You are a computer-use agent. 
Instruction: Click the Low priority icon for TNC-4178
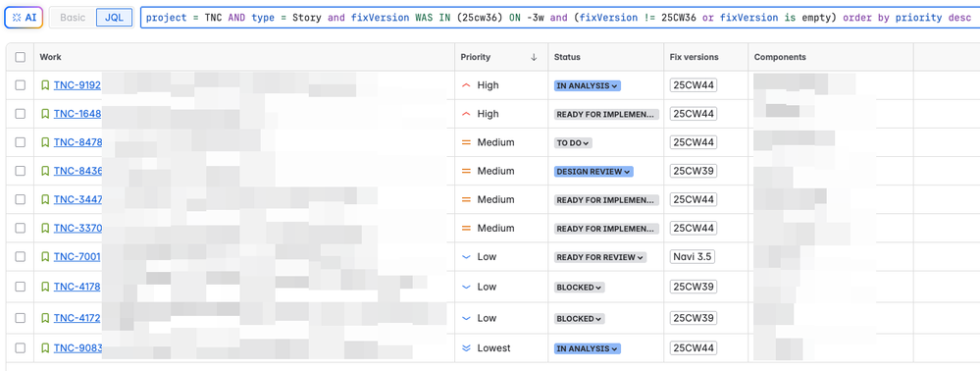tap(466, 287)
